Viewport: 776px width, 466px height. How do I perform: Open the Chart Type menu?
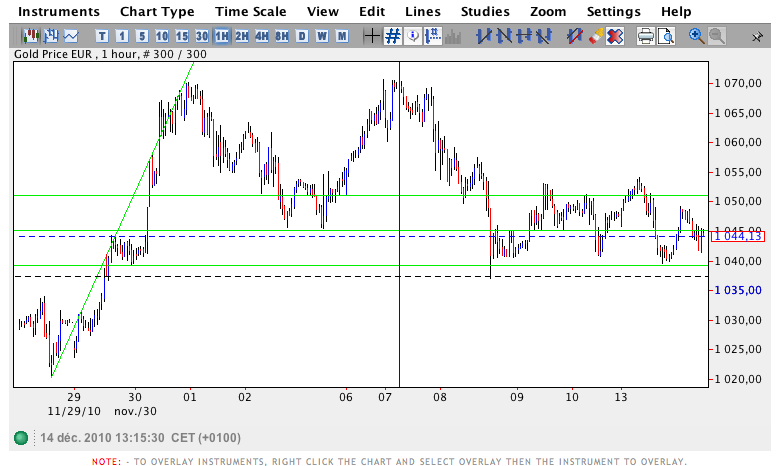157,11
